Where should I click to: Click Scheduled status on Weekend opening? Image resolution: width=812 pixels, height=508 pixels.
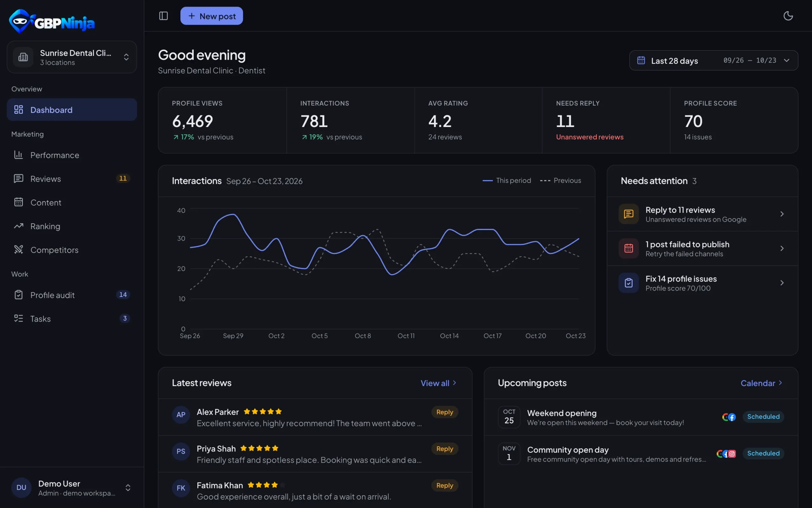[763, 417]
